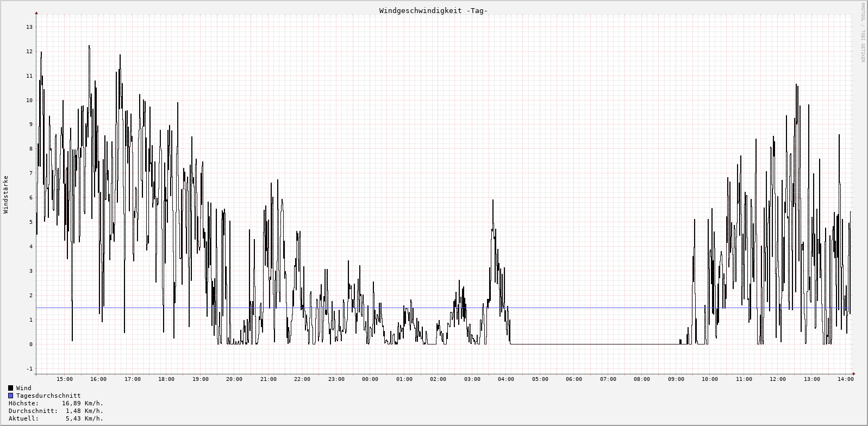Viewport: 868px width, 426px height.
Task: Click the 12:00 time axis label
Action: (778, 379)
